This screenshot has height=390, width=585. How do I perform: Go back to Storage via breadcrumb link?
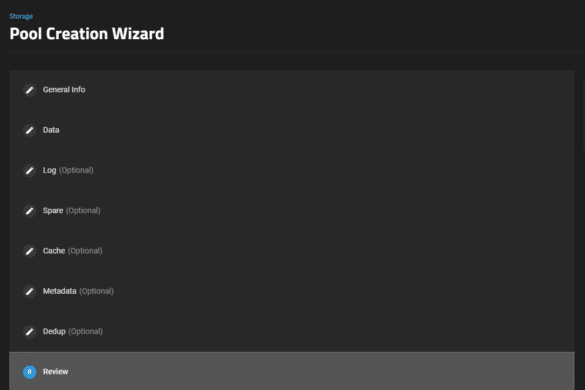(21, 16)
